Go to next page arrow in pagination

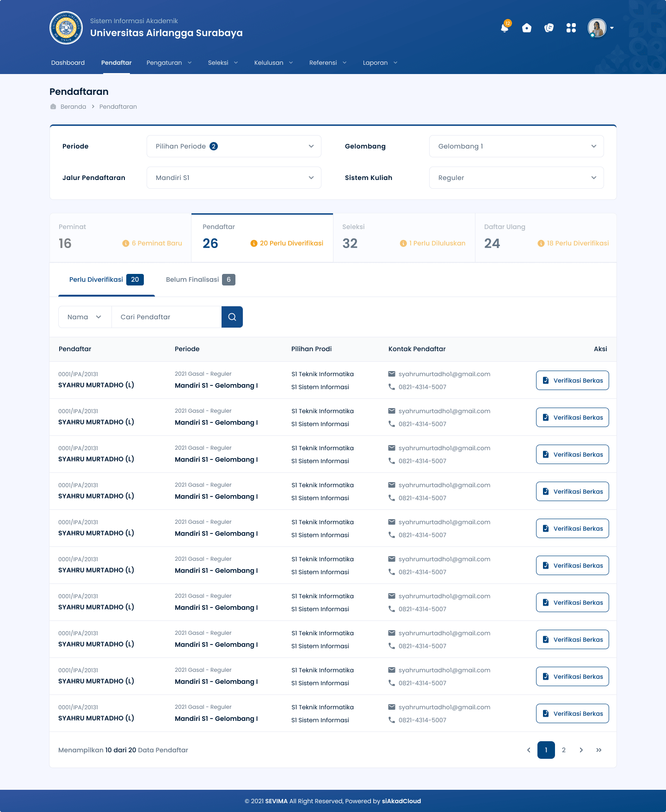point(581,750)
